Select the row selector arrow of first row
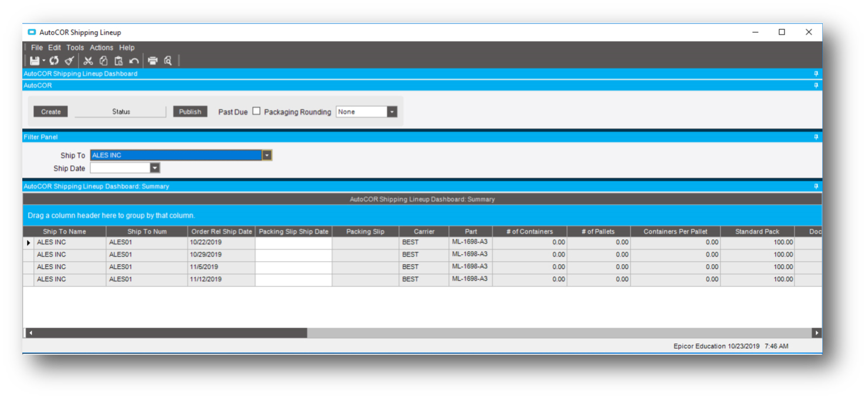 28,242
